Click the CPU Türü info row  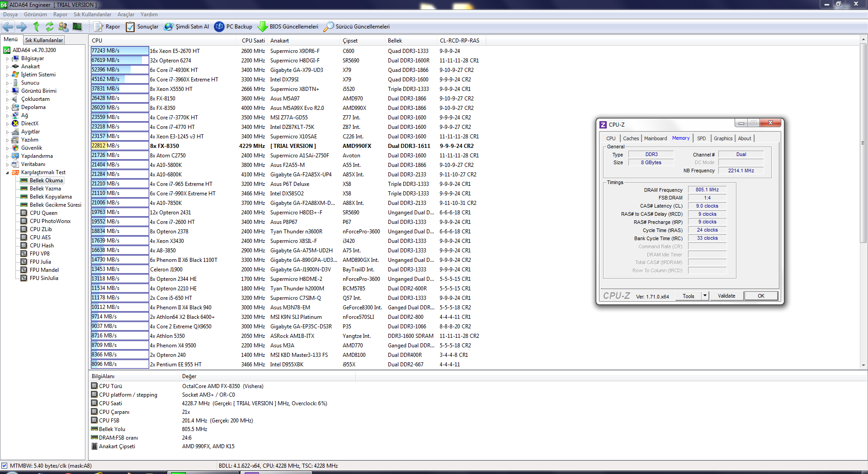(223, 386)
